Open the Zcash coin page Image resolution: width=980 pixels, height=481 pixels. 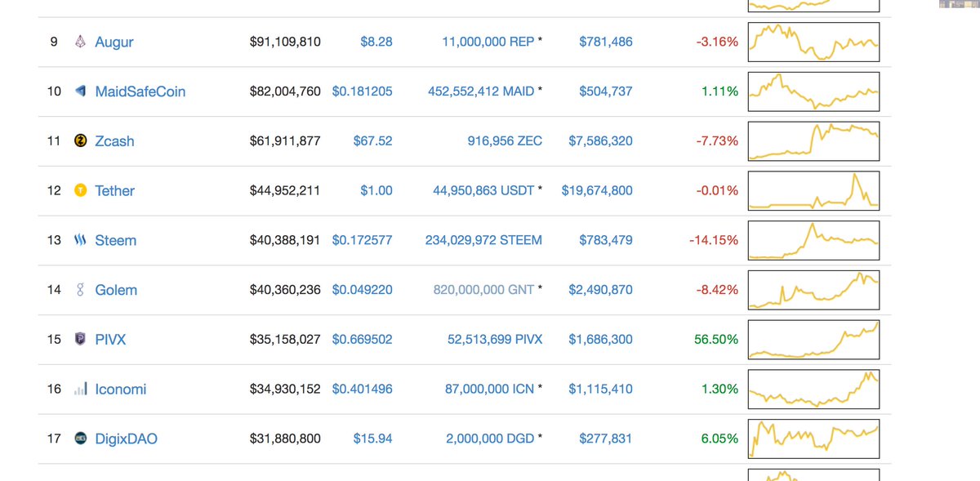point(114,141)
